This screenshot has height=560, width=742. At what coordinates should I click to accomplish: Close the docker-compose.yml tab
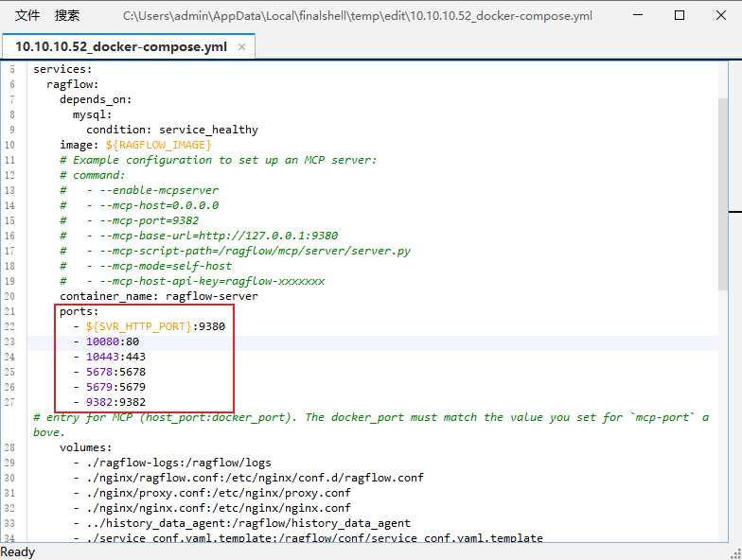tap(242, 47)
